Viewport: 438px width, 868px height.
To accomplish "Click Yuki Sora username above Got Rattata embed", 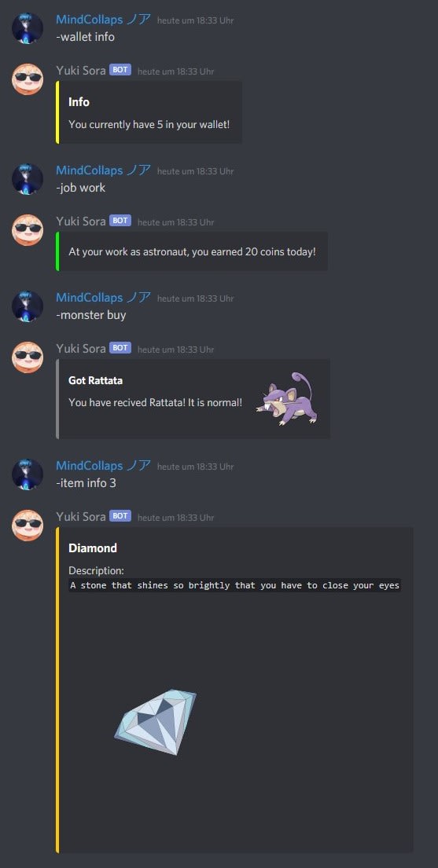I will (81, 348).
